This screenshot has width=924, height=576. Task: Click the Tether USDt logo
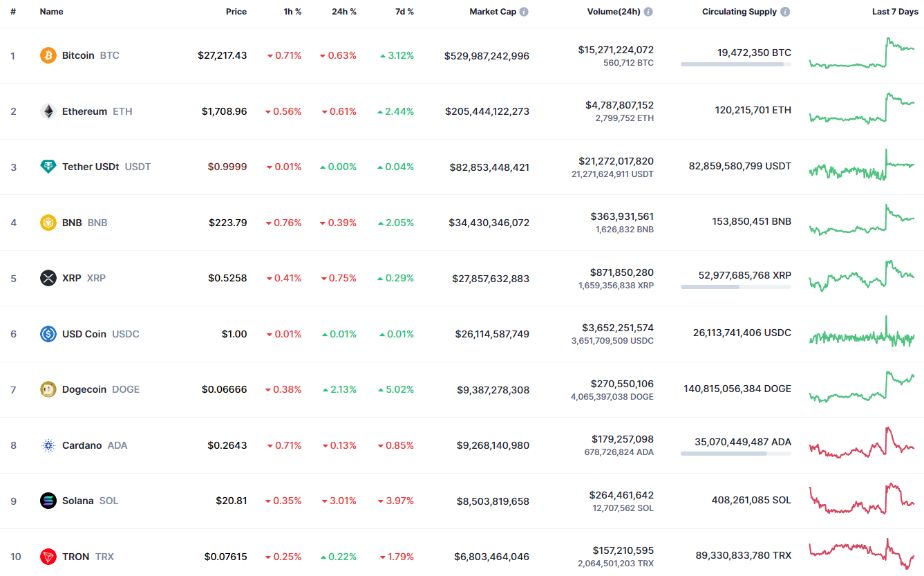48,167
